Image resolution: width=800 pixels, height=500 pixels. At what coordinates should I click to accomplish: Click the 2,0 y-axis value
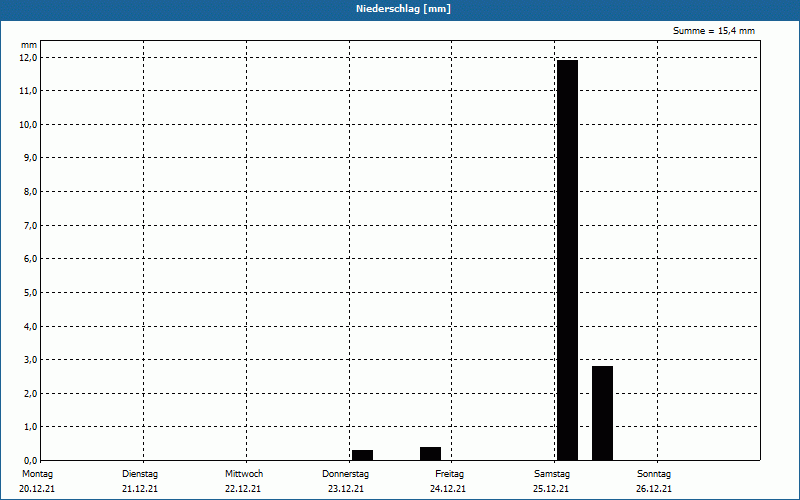(x=30, y=393)
